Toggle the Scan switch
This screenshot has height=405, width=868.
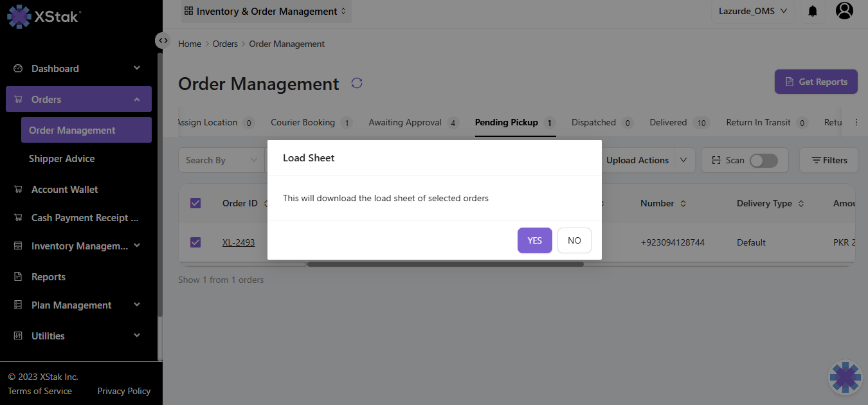click(763, 160)
